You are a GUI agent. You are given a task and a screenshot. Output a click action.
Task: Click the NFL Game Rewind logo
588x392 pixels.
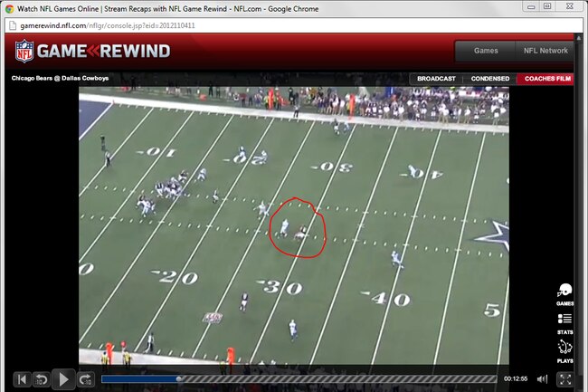[92, 51]
